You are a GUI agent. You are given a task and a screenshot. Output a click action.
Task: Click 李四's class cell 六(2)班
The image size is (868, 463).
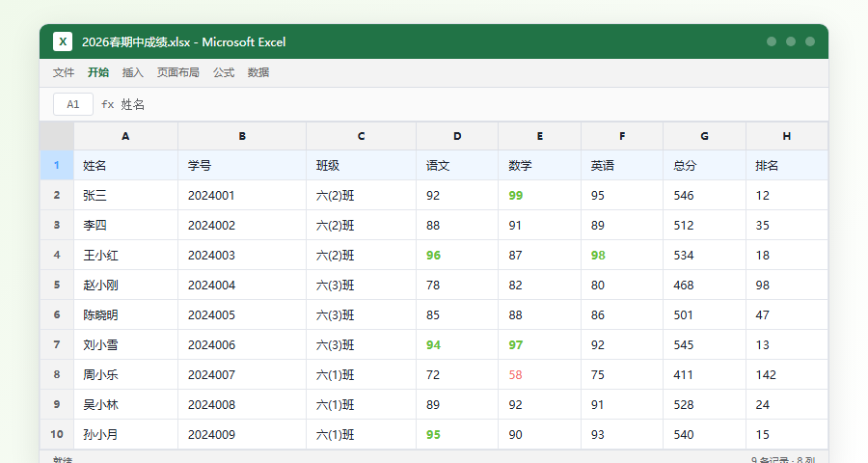361,225
